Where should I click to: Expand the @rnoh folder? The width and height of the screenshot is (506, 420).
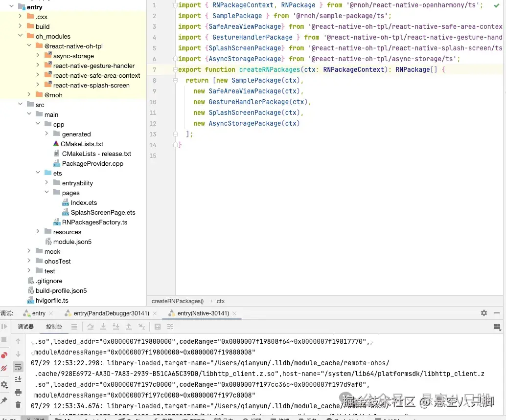click(x=29, y=94)
